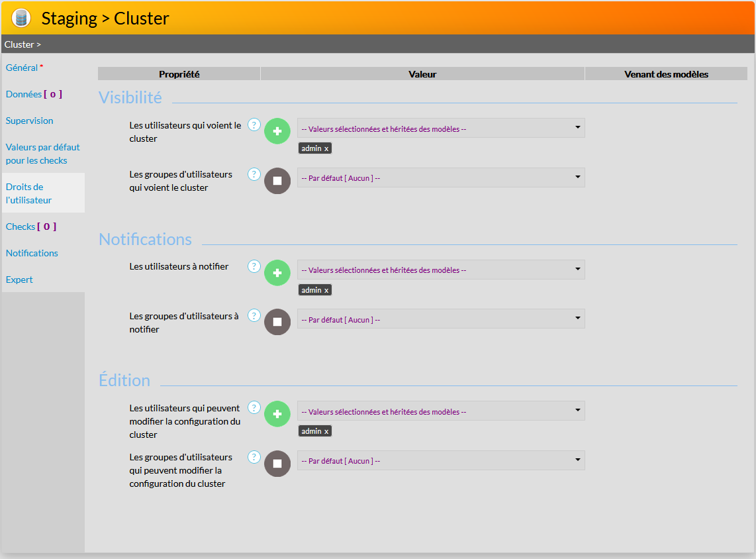Open the Expert section
The width and height of the screenshot is (756, 559).
19,279
